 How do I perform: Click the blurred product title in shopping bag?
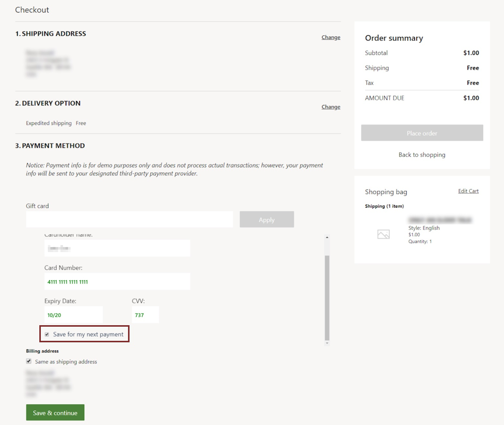440,220
